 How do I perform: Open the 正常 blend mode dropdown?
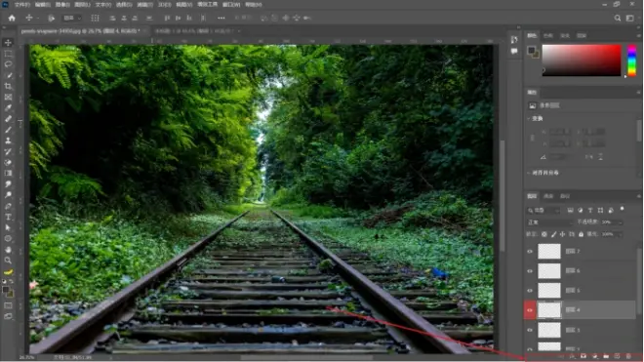550,222
